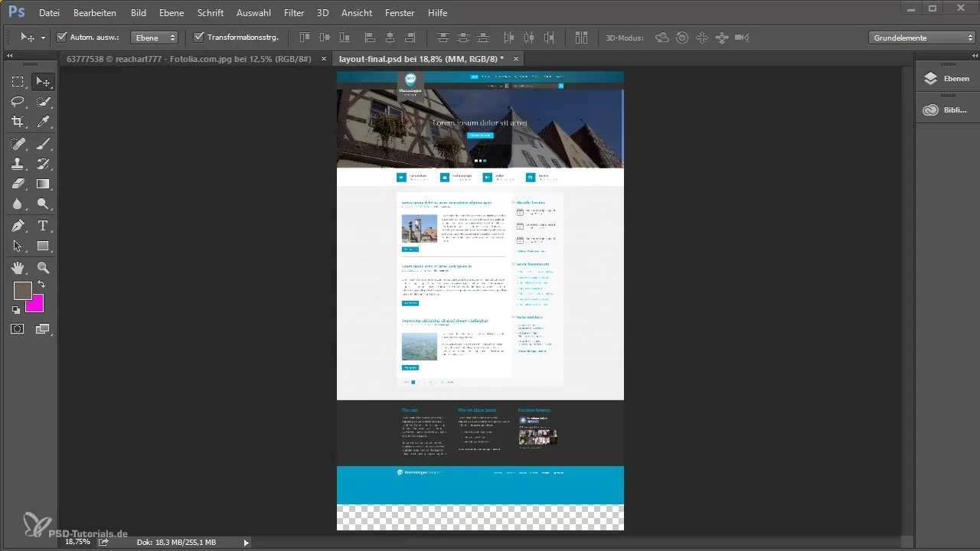Select the Eraser tool
980x551 pixels.
click(18, 184)
